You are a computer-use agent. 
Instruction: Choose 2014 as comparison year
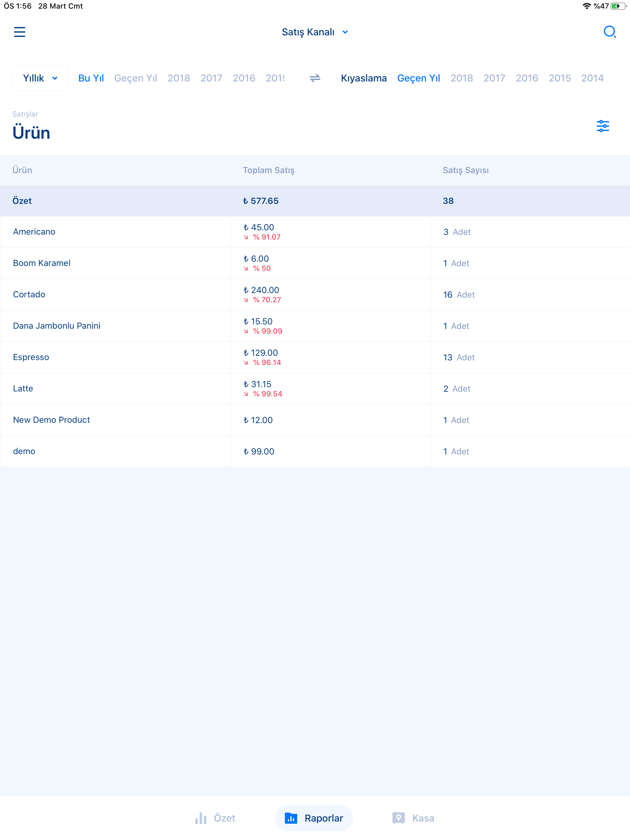tap(592, 78)
